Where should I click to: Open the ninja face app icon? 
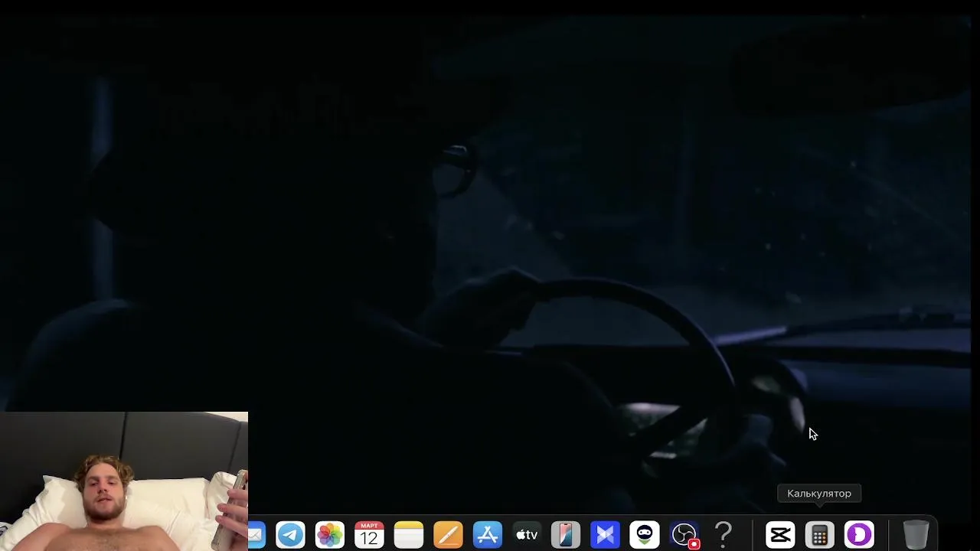coord(645,534)
